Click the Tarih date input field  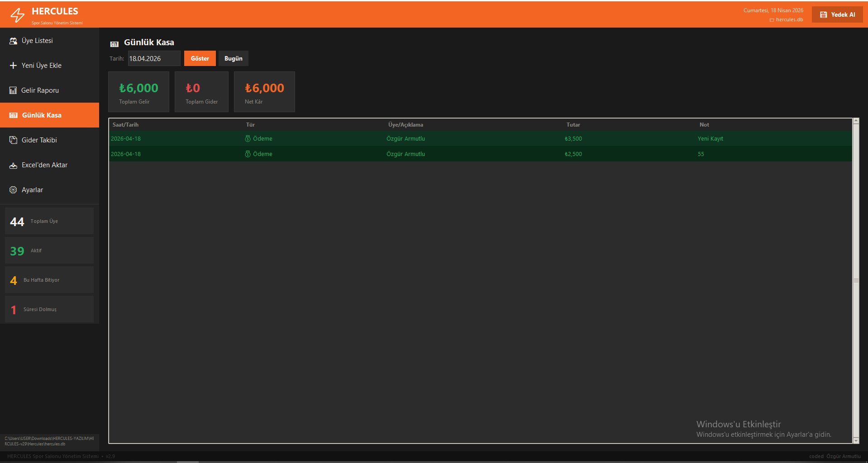tap(153, 58)
